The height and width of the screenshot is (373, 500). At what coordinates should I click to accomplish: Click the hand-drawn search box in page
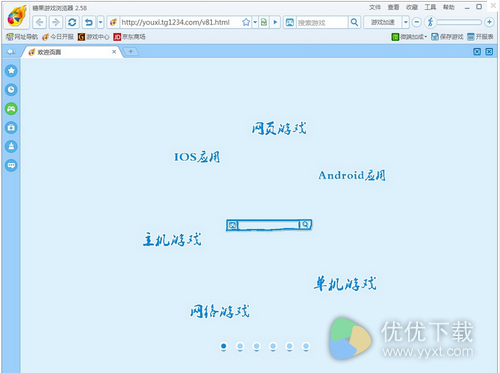(x=269, y=225)
